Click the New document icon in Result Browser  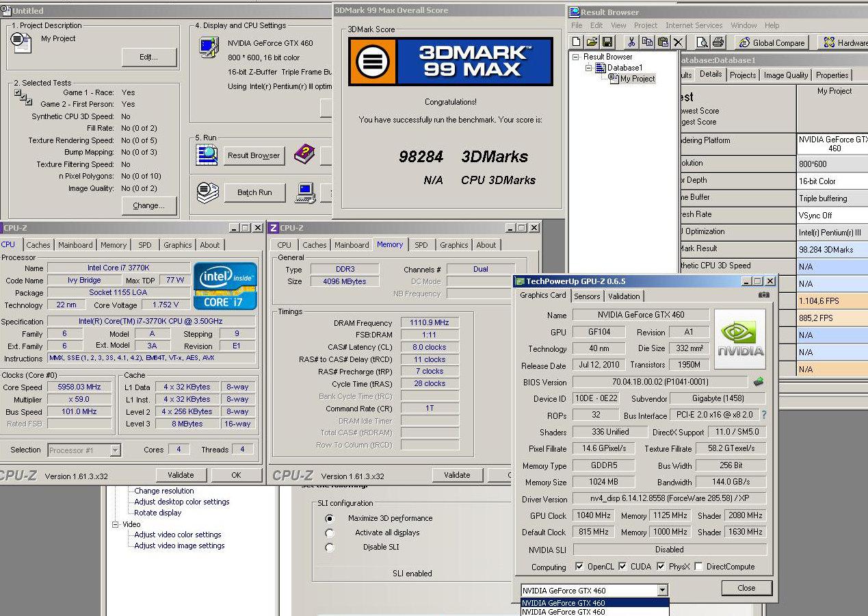click(x=576, y=42)
